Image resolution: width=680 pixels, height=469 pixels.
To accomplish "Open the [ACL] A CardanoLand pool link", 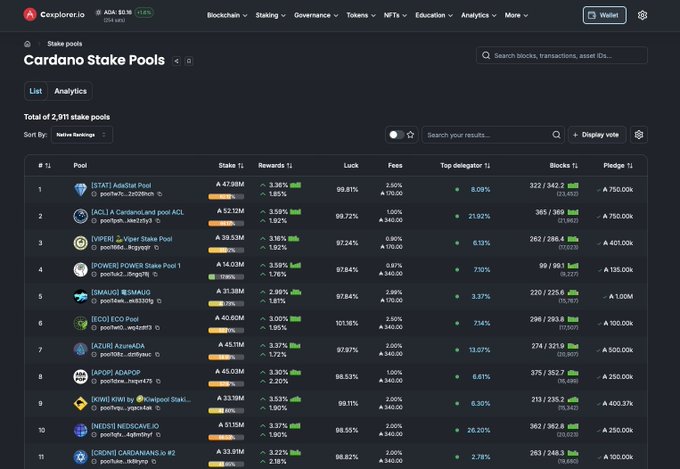I will (137, 212).
